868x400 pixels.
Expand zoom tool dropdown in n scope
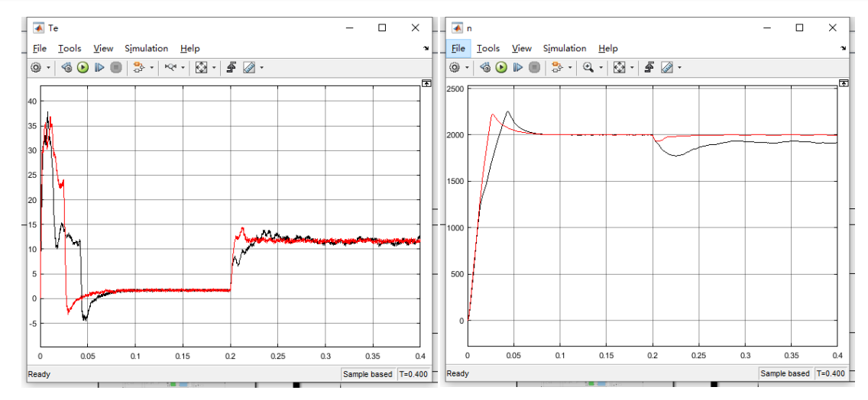[x=601, y=68]
